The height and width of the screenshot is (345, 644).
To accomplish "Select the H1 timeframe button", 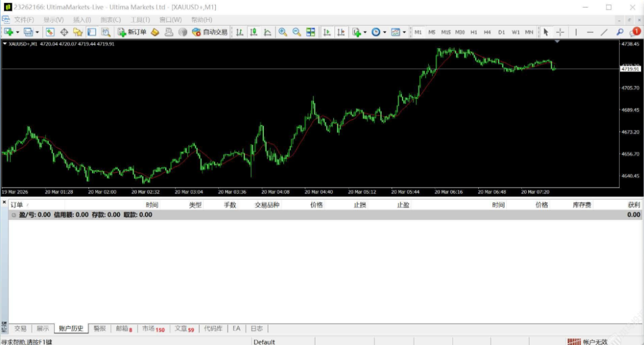I will pyautogui.click(x=473, y=32).
